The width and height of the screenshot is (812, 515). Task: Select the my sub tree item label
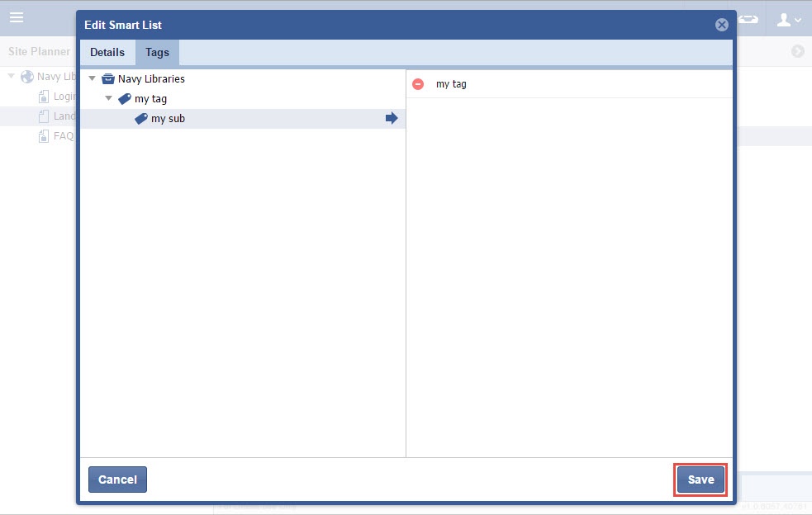click(168, 119)
